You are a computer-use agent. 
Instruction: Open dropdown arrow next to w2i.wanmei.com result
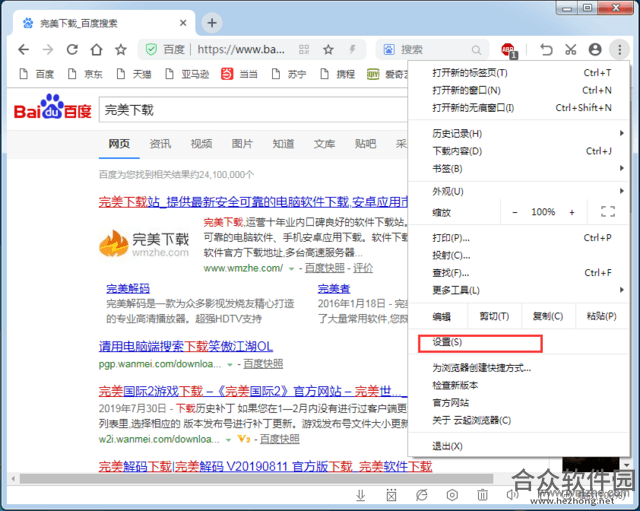pos(229,440)
